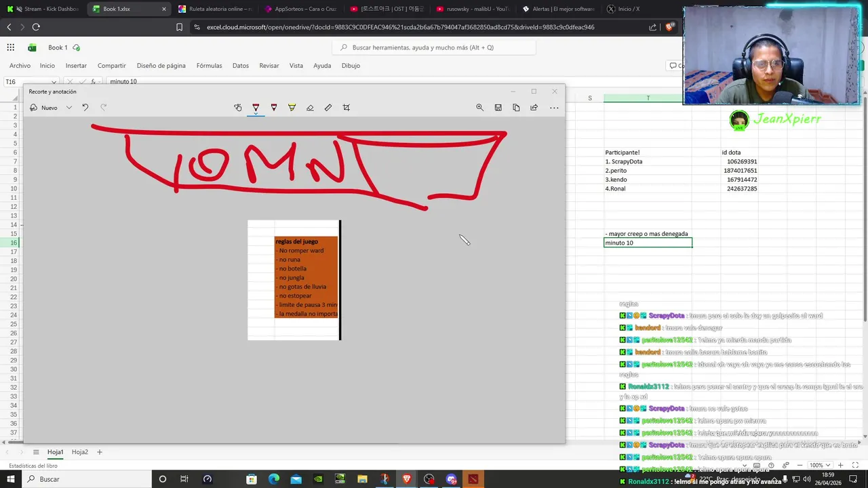Add a new sheet with plus button
This screenshot has height=488, width=868.
100,452
